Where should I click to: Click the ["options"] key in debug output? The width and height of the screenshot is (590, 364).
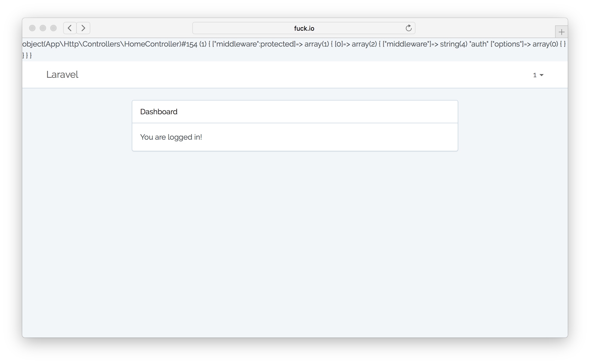pyautogui.click(x=507, y=44)
